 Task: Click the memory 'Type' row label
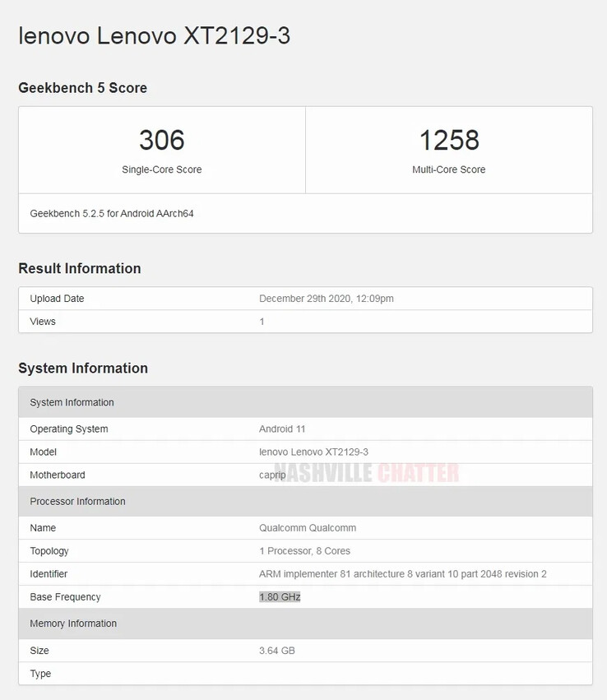40,674
